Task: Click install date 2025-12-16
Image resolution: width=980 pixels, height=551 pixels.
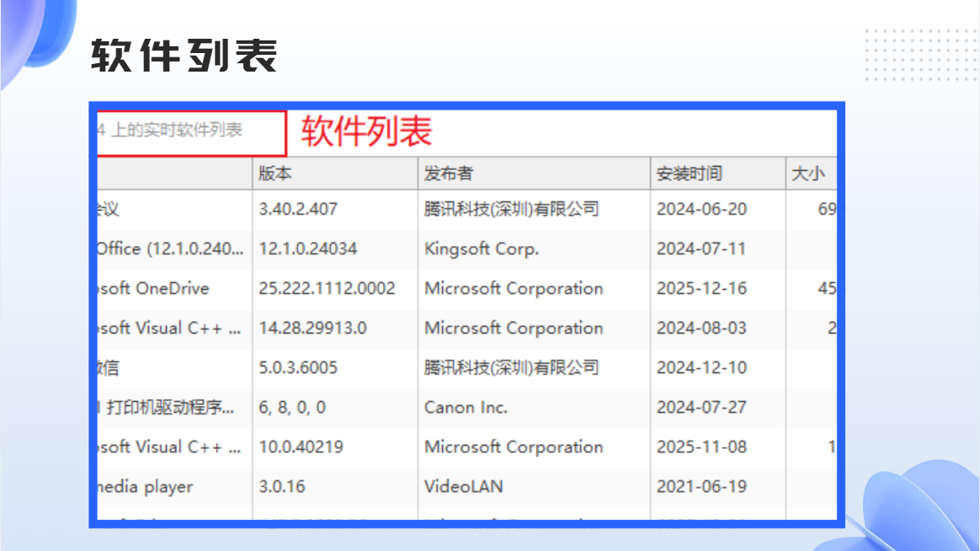Action: [701, 288]
